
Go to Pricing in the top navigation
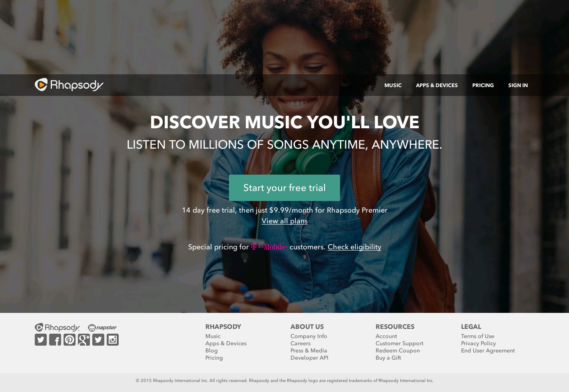point(483,85)
